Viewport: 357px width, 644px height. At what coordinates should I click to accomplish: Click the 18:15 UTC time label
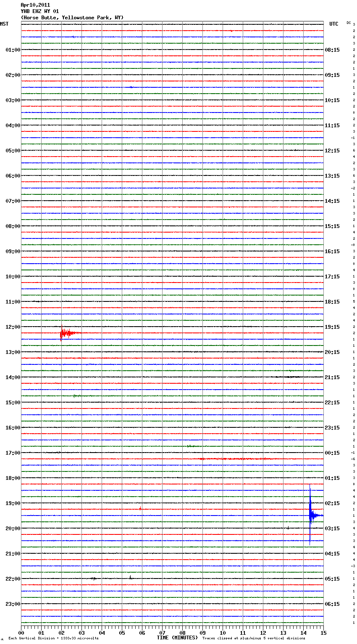click(x=332, y=302)
